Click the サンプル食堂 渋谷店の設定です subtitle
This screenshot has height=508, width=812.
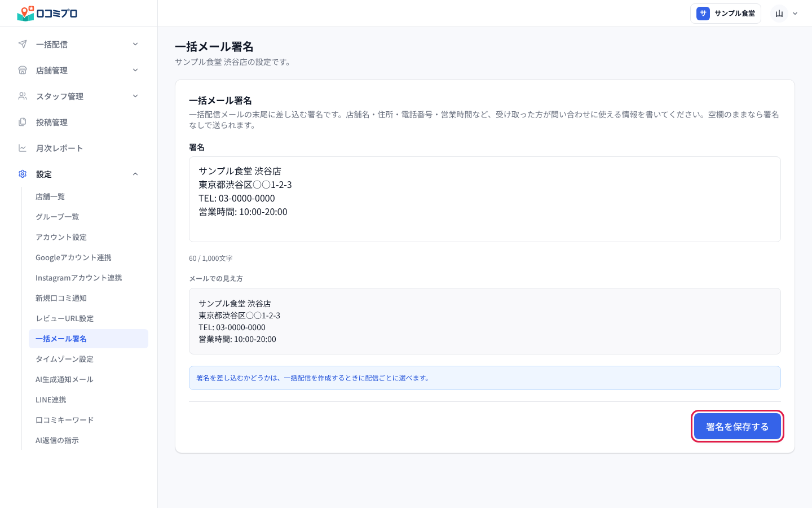[x=234, y=62]
